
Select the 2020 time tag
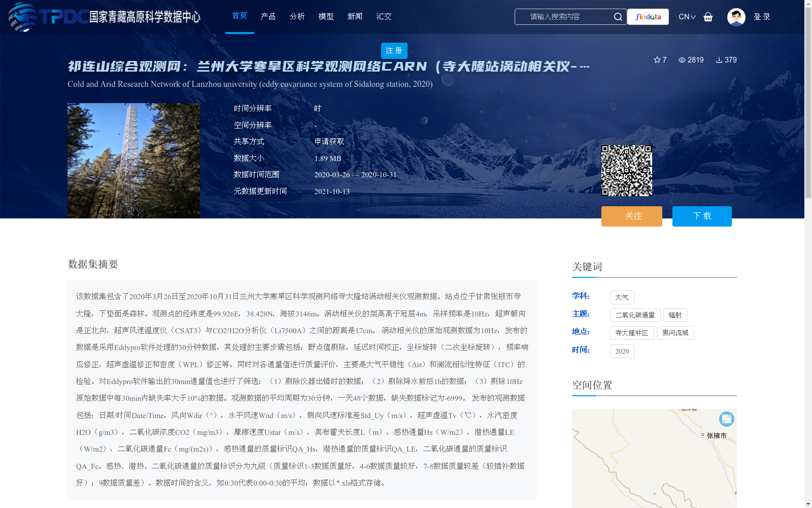[622, 351]
